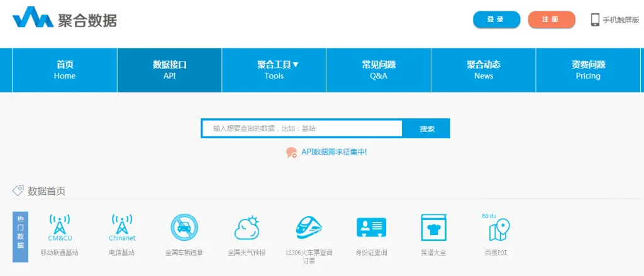Open the API数据需求征集中 link
644x276 pixels.
[334, 152]
